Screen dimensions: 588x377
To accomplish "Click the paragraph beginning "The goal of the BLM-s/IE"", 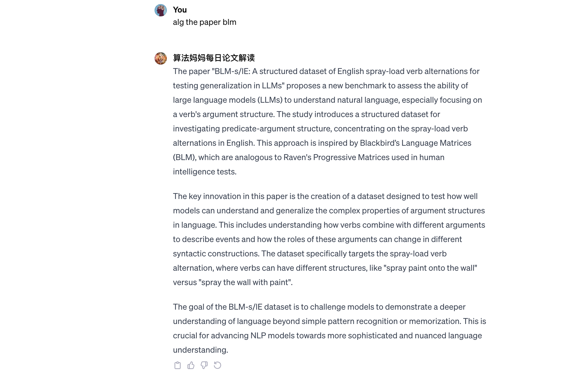I will [330, 328].
